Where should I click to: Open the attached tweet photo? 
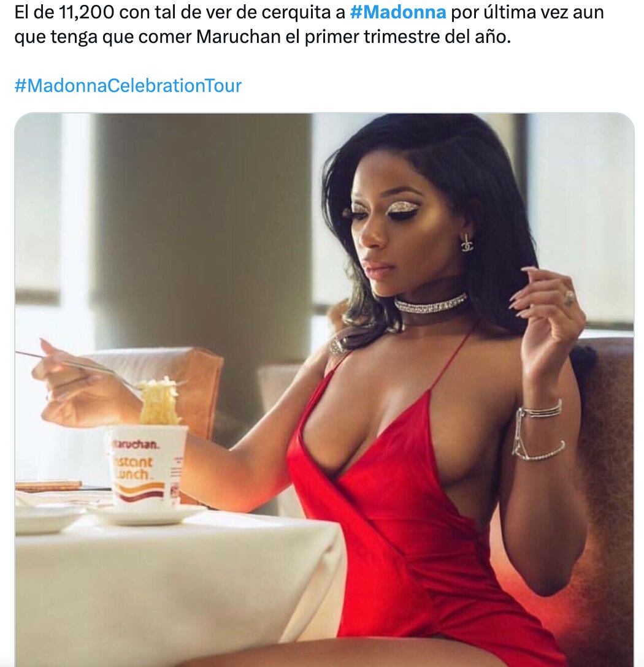324,390
